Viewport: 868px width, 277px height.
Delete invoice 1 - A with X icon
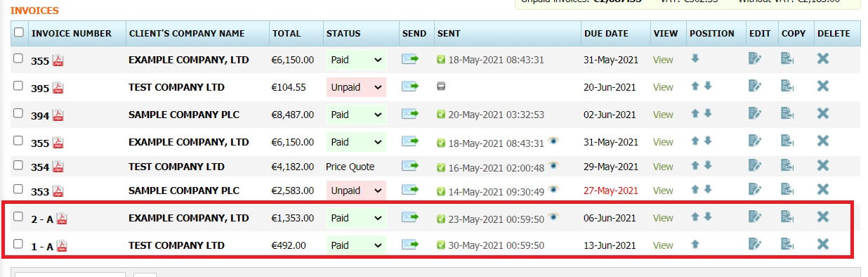[823, 244]
